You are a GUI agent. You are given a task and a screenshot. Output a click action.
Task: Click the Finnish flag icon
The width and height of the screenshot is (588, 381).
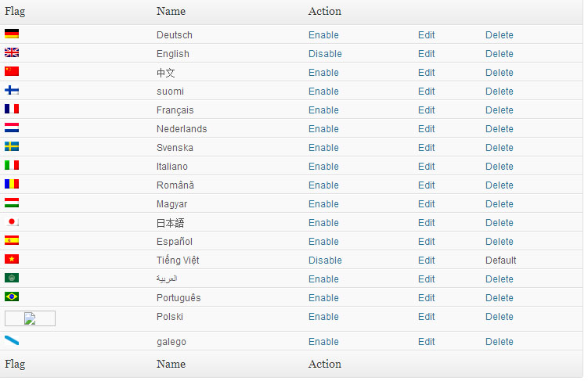point(12,90)
